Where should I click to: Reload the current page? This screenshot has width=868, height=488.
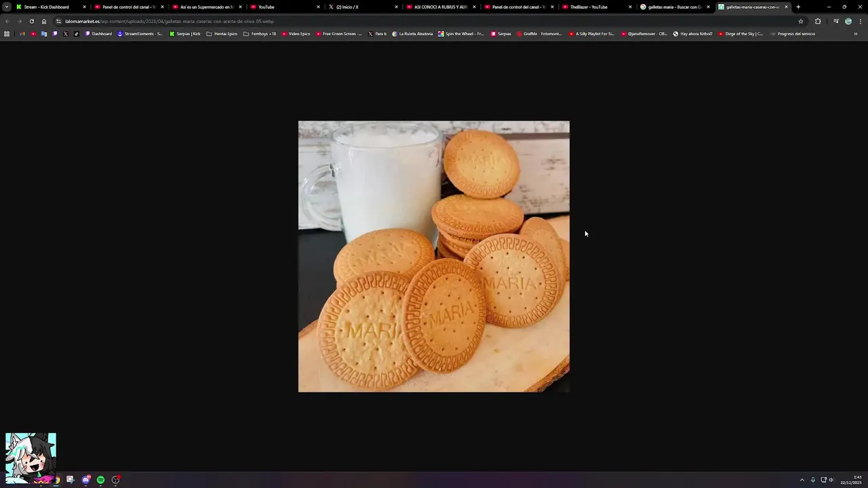point(31,21)
